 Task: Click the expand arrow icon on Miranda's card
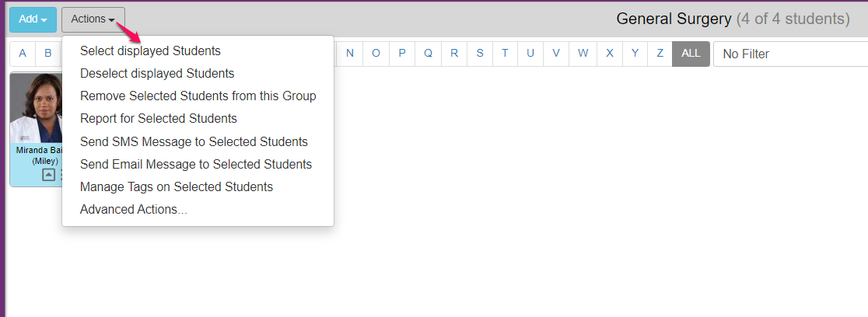pyautogui.click(x=48, y=175)
